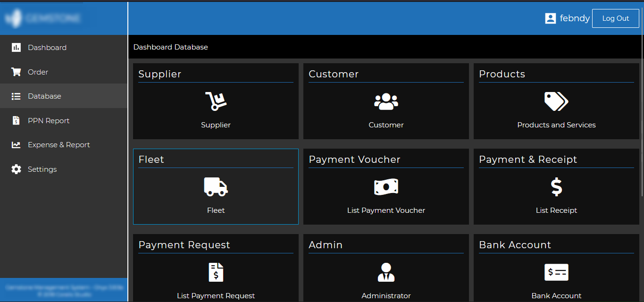Open Dashboard in the sidebar

coord(47,48)
